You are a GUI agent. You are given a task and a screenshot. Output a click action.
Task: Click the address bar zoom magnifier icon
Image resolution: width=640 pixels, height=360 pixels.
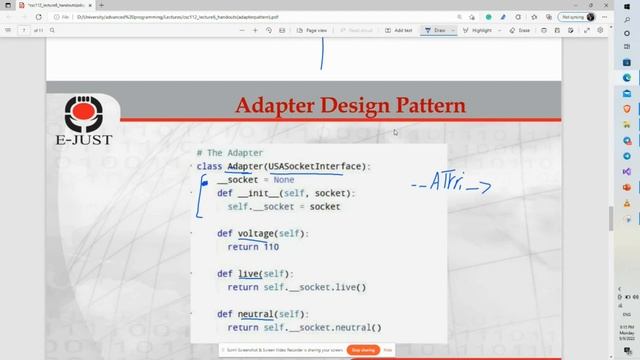(x=459, y=17)
